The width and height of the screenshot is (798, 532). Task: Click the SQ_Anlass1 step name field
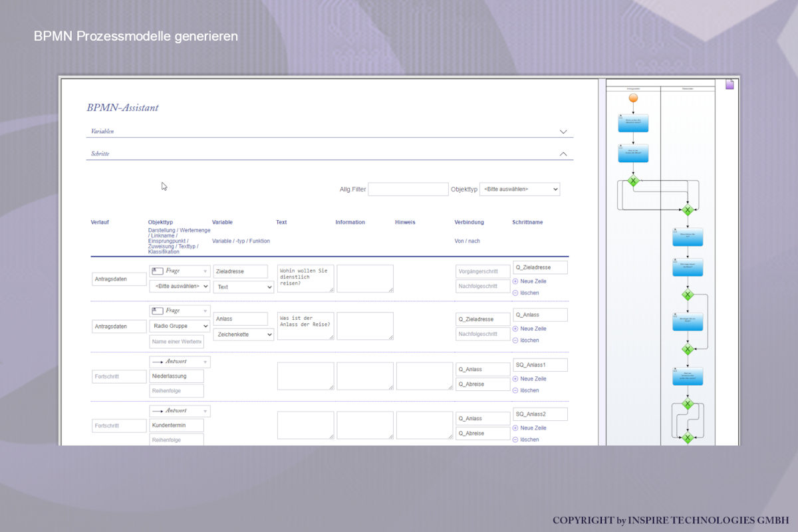tap(540, 365)
